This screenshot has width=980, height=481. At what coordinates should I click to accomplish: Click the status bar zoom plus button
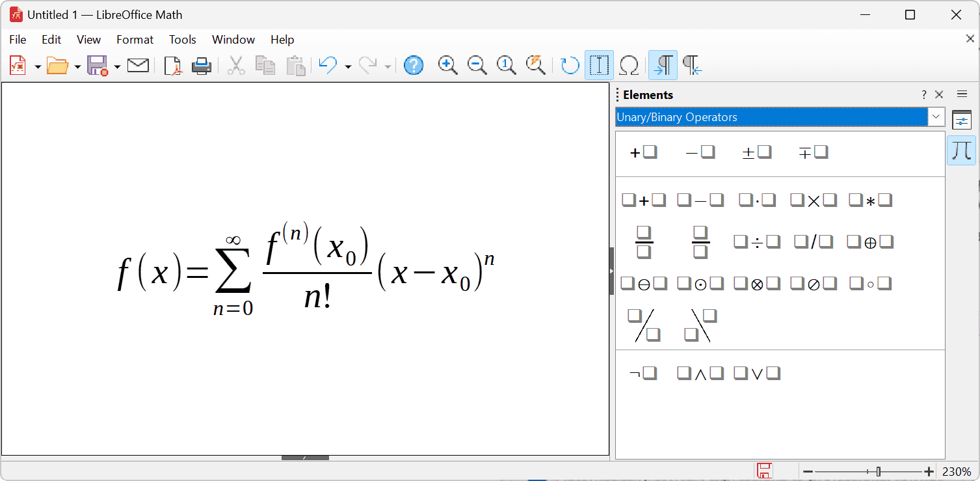[929, 471]
